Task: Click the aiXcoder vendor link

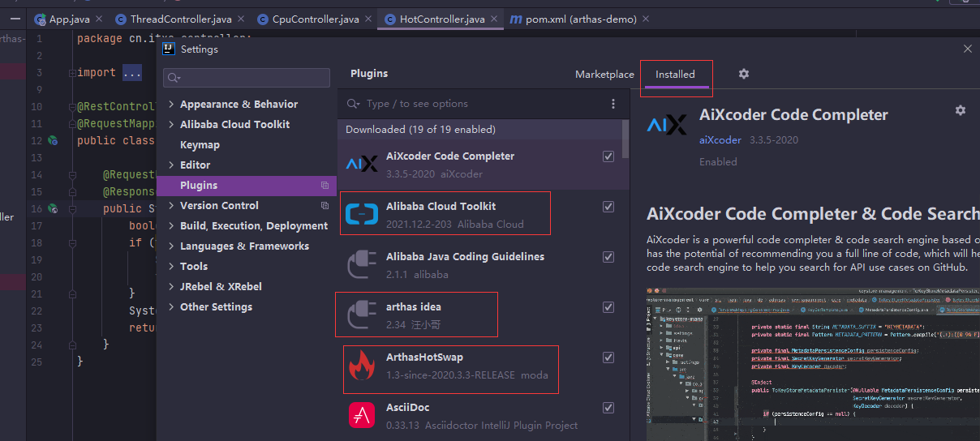Action: [720, 140]
